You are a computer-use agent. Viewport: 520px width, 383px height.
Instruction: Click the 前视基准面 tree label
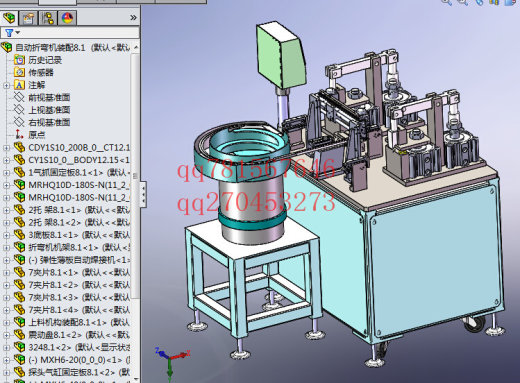(x=49, y=98)
